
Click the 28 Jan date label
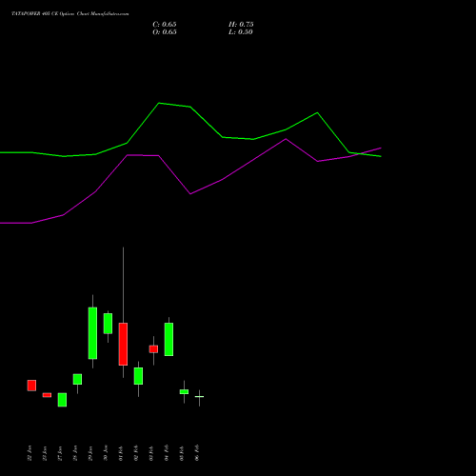[x=75, y=453]
